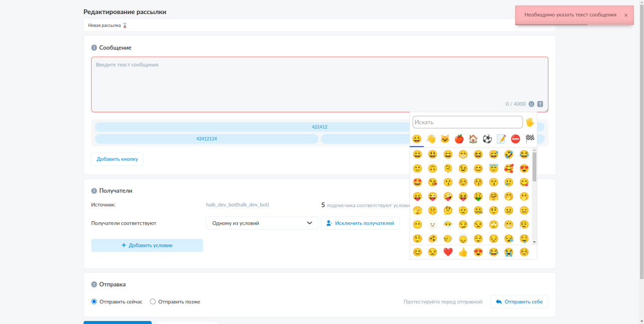The image size is (644, 324).
Task: Click the Отправить себе button
Action: (x=519, y=302)
